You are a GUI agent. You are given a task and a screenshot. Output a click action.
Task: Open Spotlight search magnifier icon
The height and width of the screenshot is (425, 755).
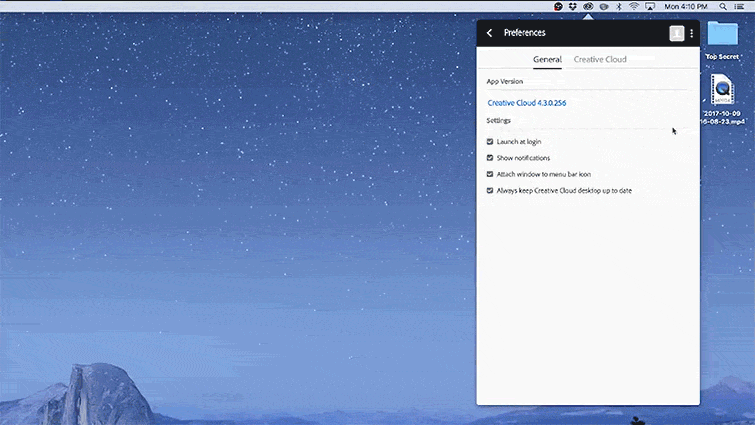coord(723,6)
